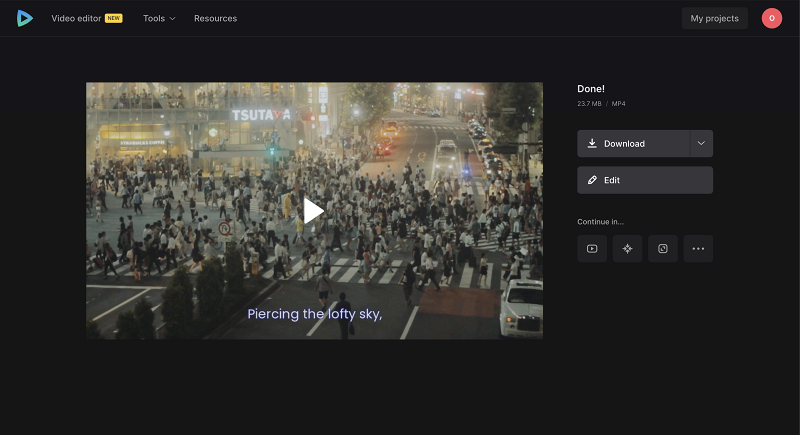800x435 pixels.
Task: Expand the Download options arrow
Action: (x=702, y=144)
